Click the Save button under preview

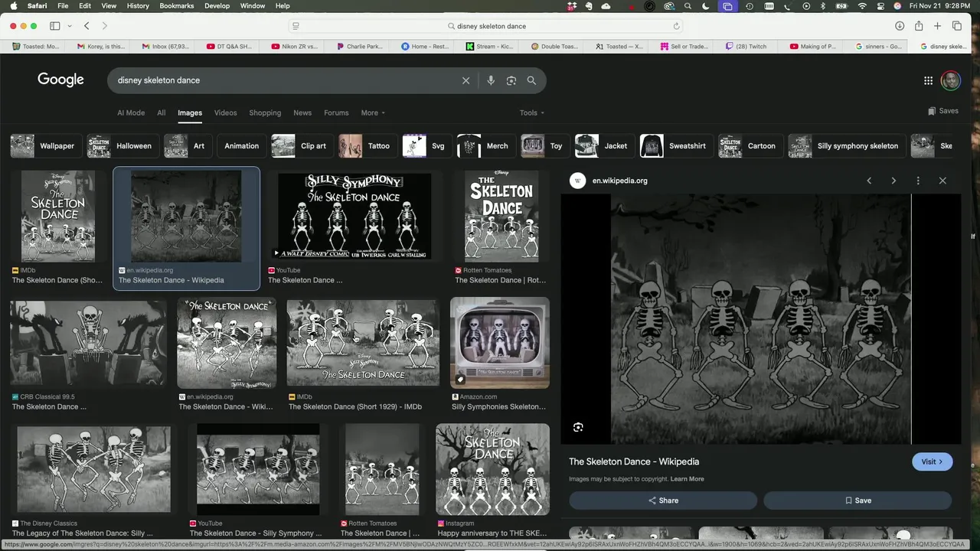point(857,500)
